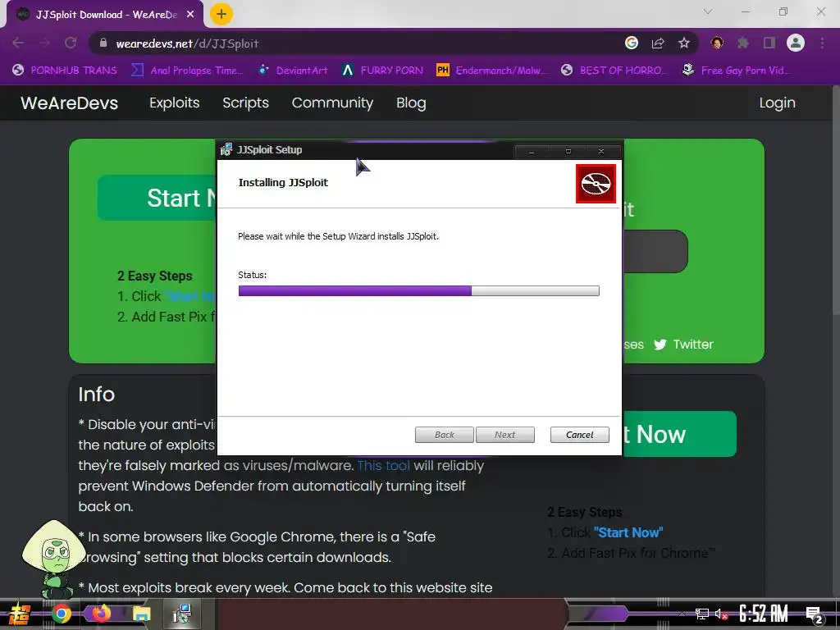Click the installer icon on the taskbar
Screen dimensions: 840x630
click(x=182, y=614)
